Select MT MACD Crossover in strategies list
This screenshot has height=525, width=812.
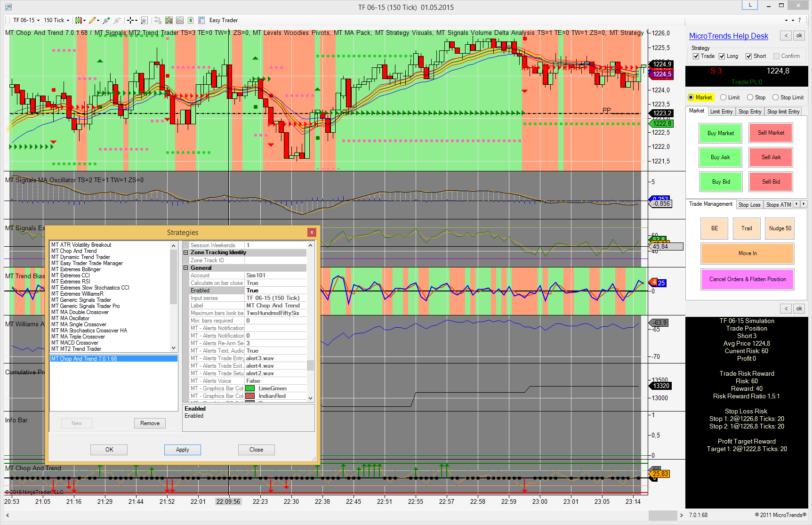[x=75, y=343]
